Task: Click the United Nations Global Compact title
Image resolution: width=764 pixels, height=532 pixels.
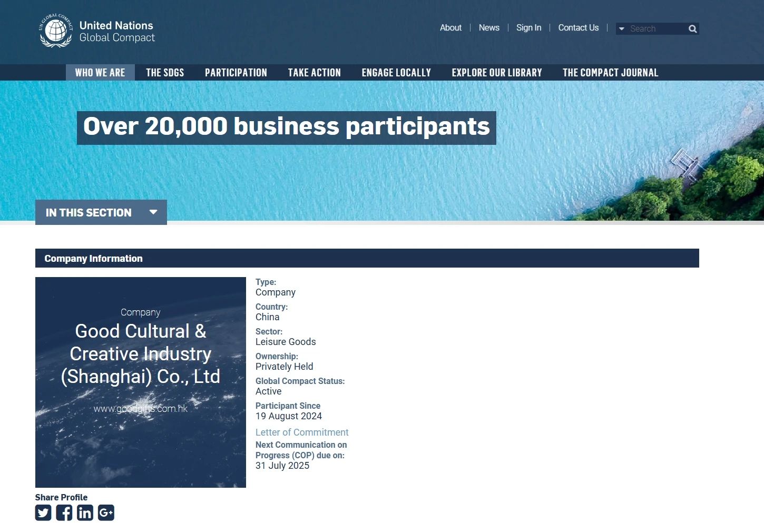Action: point(117,32)
